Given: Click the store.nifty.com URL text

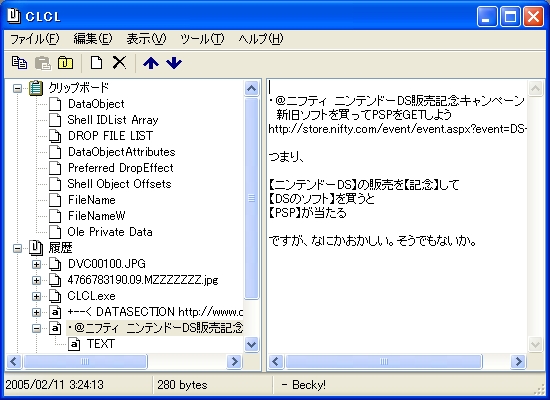Looking at the screenshot, I should coord(397,129).
